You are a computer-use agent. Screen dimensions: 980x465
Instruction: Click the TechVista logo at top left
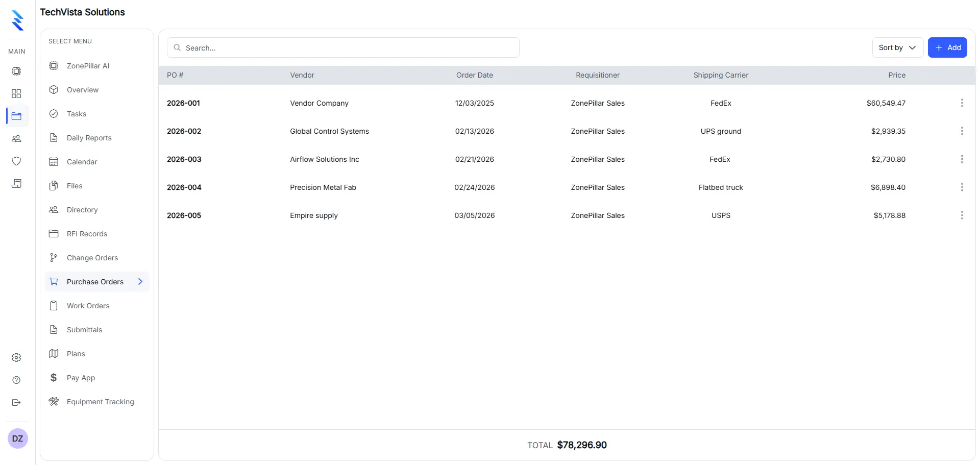coord(17,20)
